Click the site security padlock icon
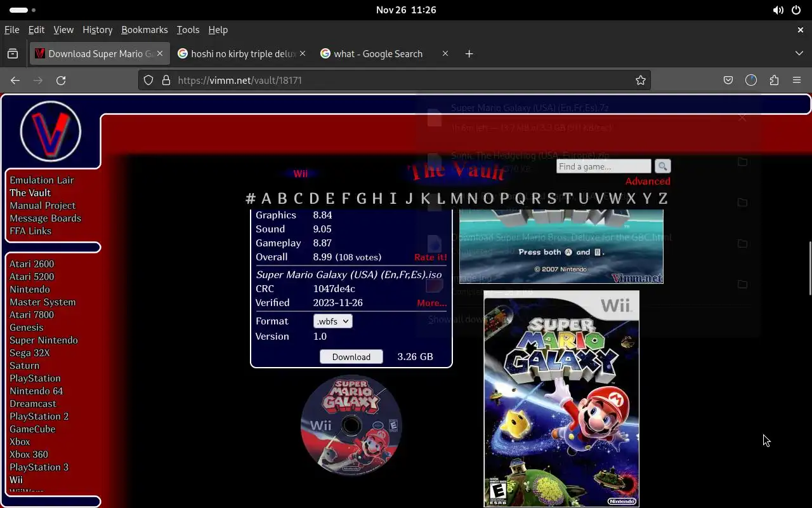The height and width of the screenshot is (508, 812). point(166,80)
